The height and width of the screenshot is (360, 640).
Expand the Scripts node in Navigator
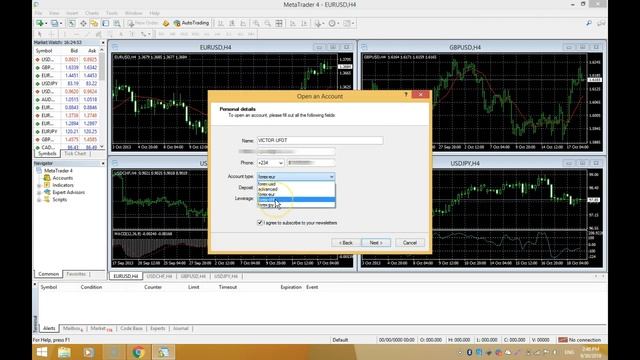click(39, 200)
